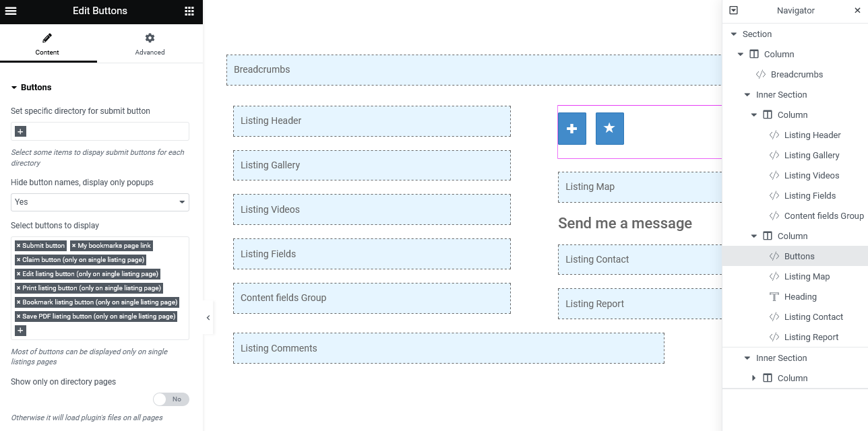Viewport: 868px width, 431px height.
Task: Add another button with plus icon below tags
Action: point(20,331)
